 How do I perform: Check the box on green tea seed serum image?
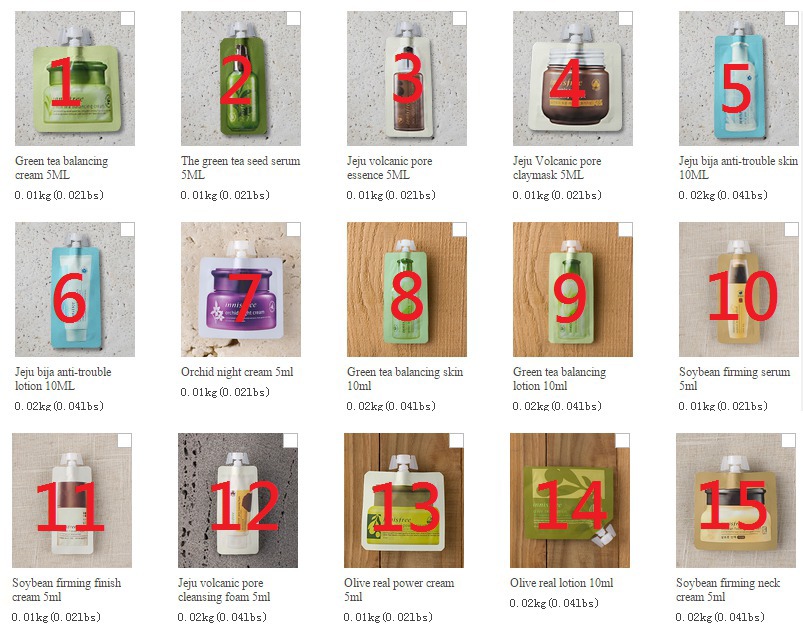pos(293,18)
